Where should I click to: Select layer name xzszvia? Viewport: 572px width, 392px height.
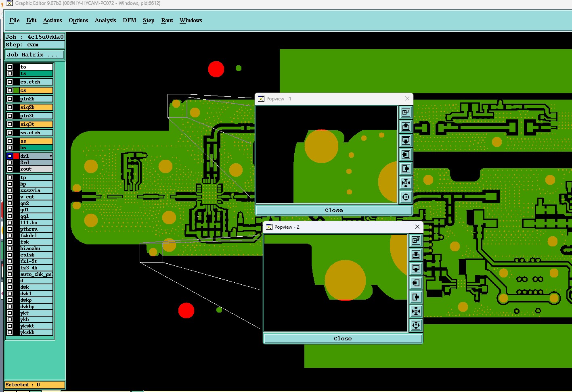click(x=36, y=190)
